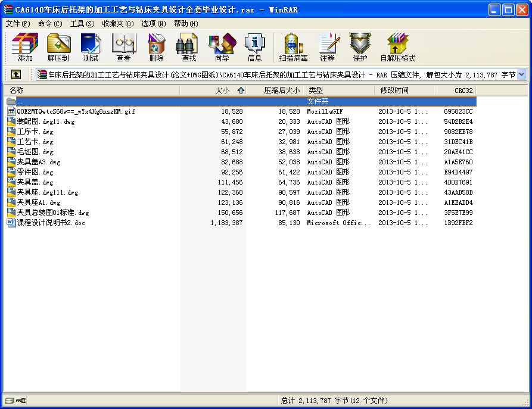This screenshot has height=409, width=532.
Task: Open the 注释 (Comment) tool
Action: click(327, 48)
